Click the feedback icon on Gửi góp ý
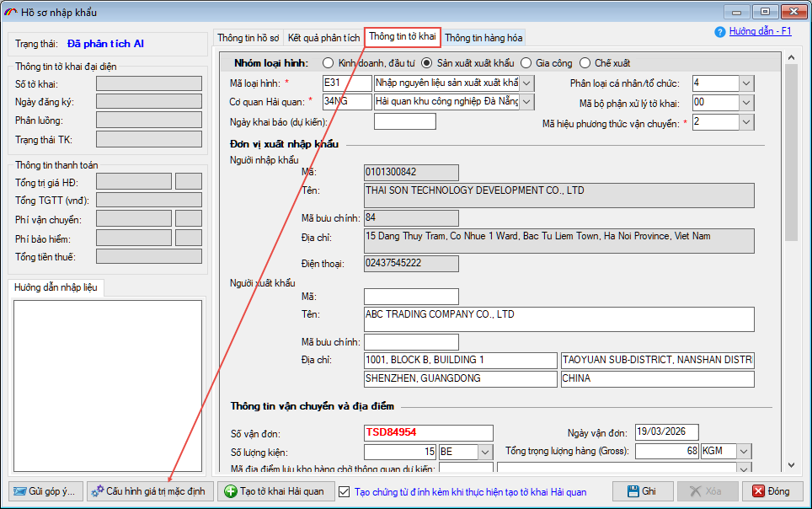Screen dimensions: 812x509 [x=19, y=491]
